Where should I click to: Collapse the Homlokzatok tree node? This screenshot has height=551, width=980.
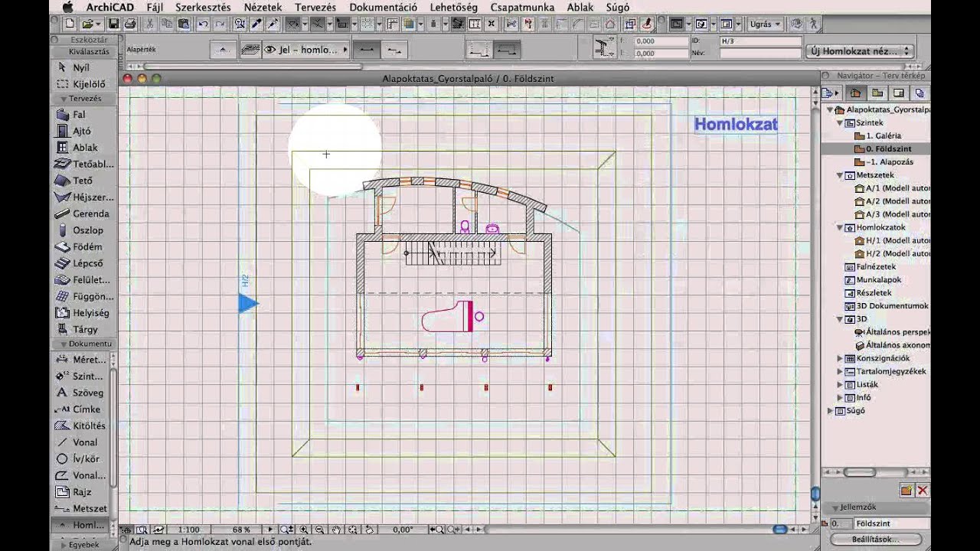pyautogui.click(x=840, y=227)
